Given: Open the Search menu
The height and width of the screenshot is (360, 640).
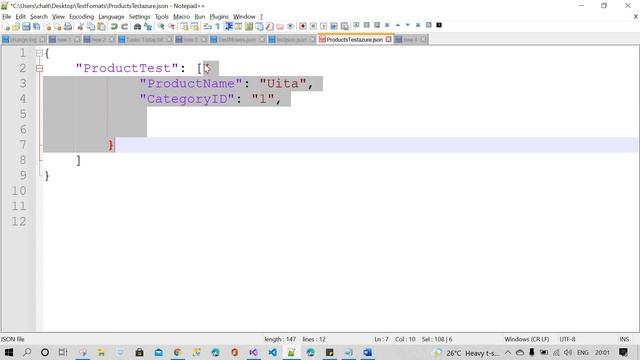Looking at the screenshot, I should tap(39, 17).
